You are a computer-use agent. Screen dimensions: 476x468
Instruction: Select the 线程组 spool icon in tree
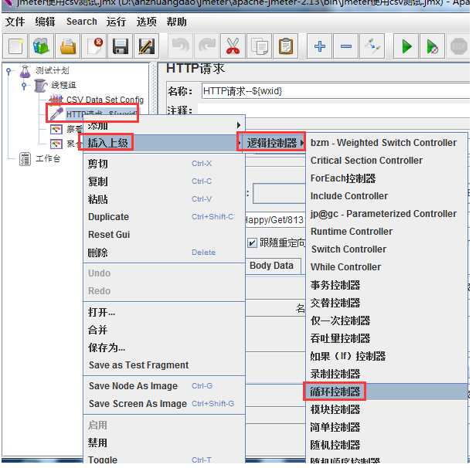pos(40,85)
